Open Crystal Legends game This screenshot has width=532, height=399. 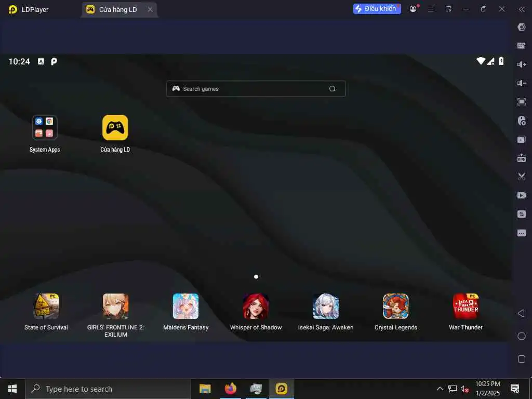point(395,307)
